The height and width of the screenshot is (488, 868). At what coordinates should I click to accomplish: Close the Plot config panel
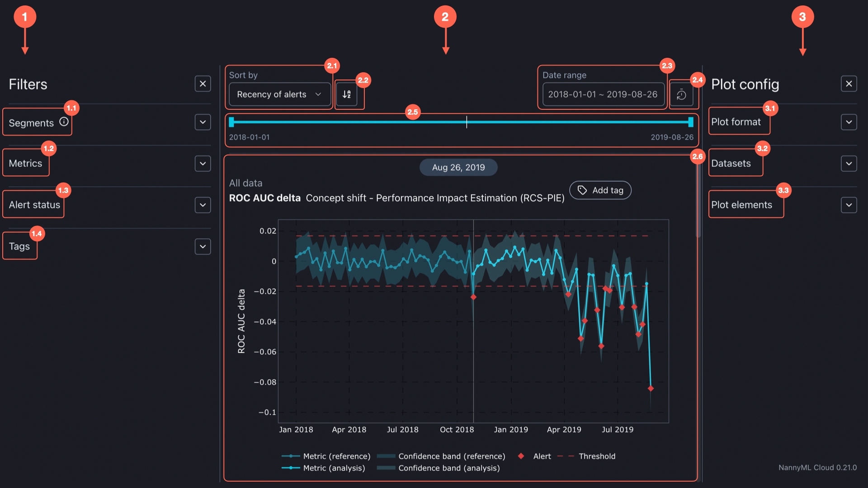coord(849,84)
